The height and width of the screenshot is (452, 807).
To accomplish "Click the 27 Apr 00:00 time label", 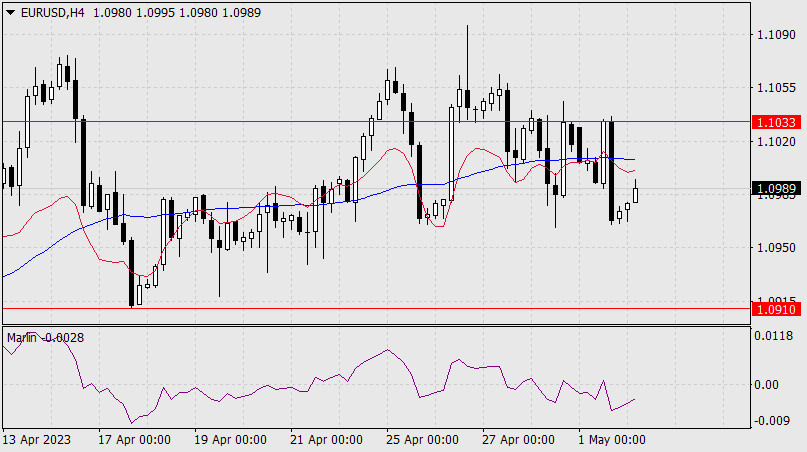I will [x=518, y=440].
